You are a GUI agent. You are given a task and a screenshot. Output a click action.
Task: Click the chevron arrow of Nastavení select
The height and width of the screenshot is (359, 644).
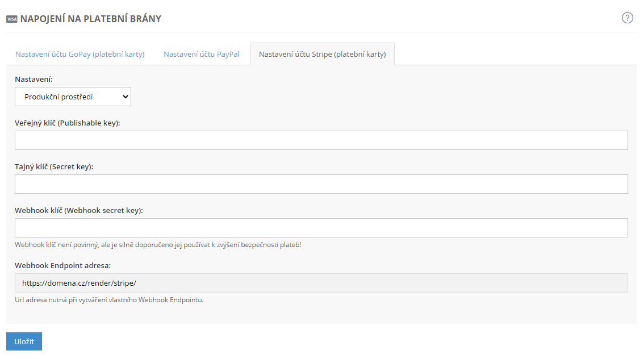tap(125, 97)
